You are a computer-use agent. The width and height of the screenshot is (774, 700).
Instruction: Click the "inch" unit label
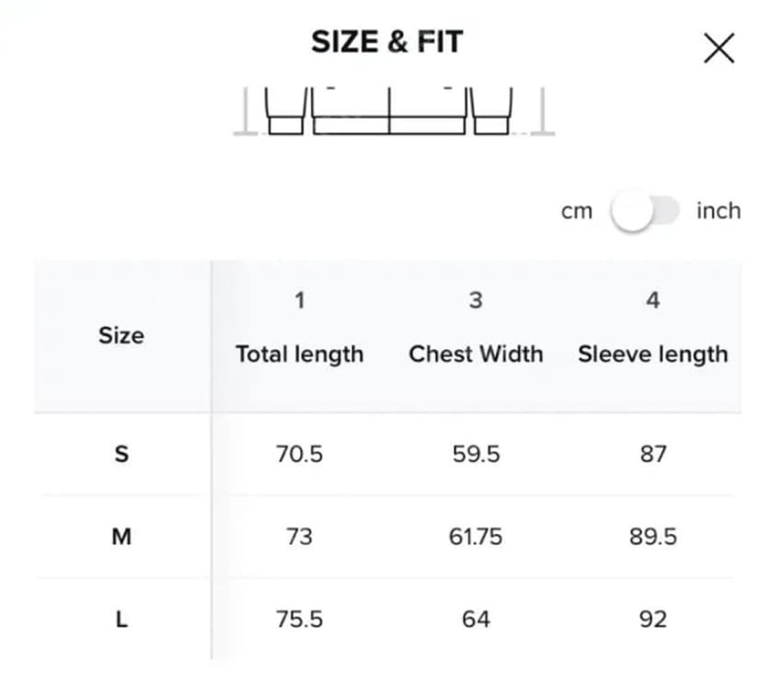718,211
